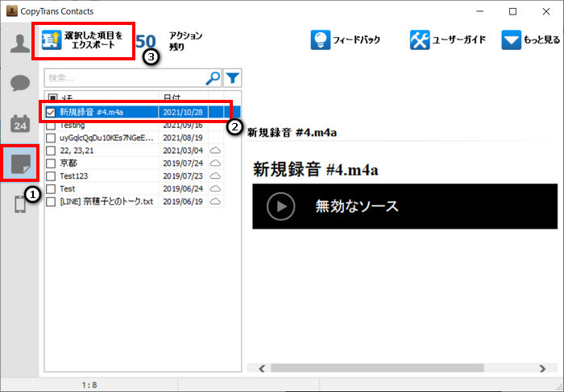Viewport: 564px width, 392px height.
Task: Click the 選択した項目をエクスポート button label
Action: coord(93,40)
